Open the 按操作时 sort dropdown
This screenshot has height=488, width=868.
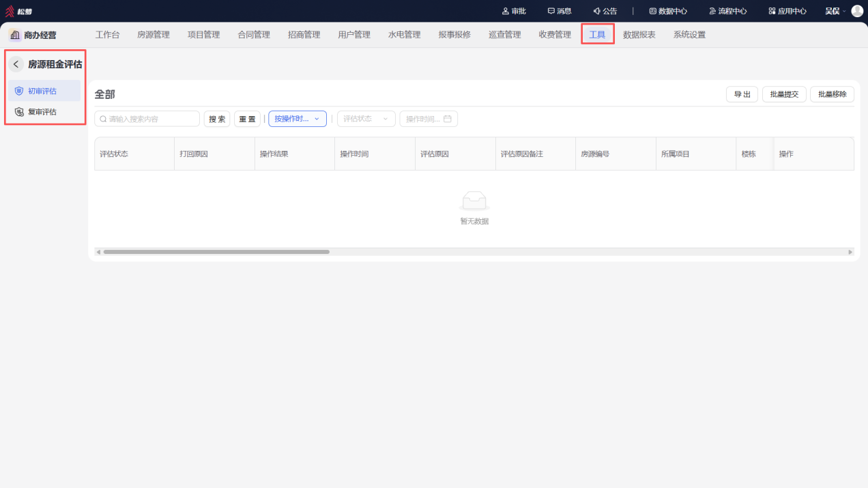pos(298,119)
